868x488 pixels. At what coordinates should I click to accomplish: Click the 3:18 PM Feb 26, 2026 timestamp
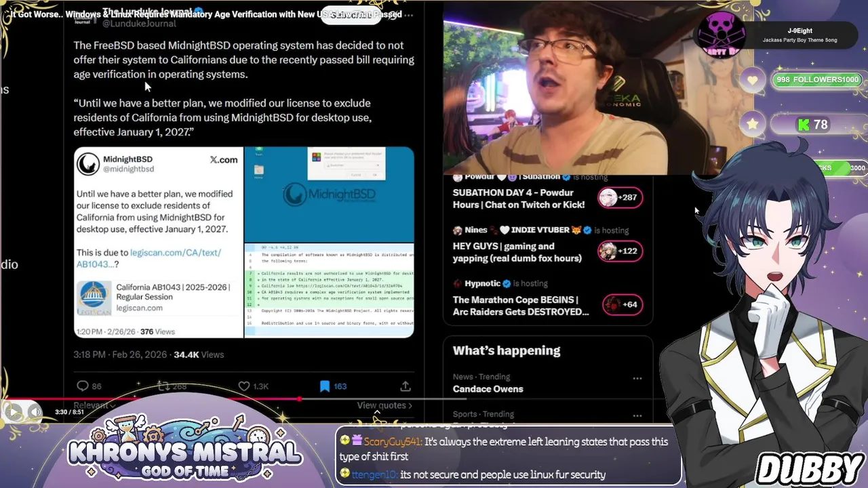click(x=121, y=354)
